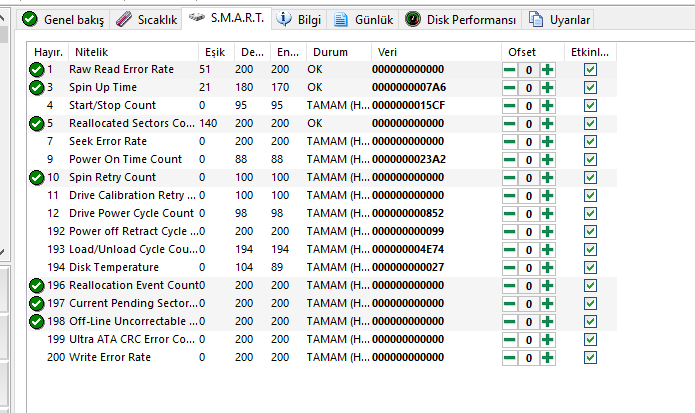Disable the Start/Stop Count attribute checkbox
This screenshot has width=695, height=413.
[590, 105]
